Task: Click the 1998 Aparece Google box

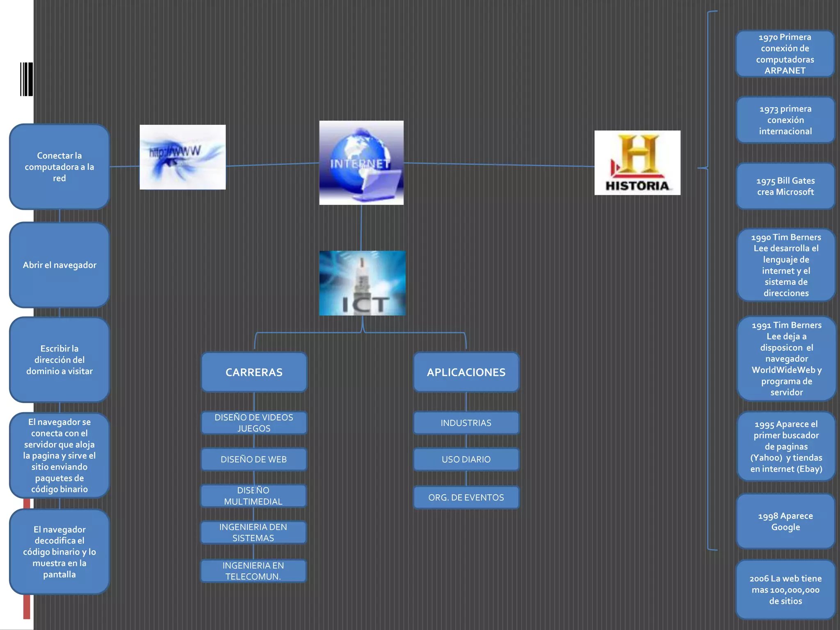Action: [x=785, y=521]
